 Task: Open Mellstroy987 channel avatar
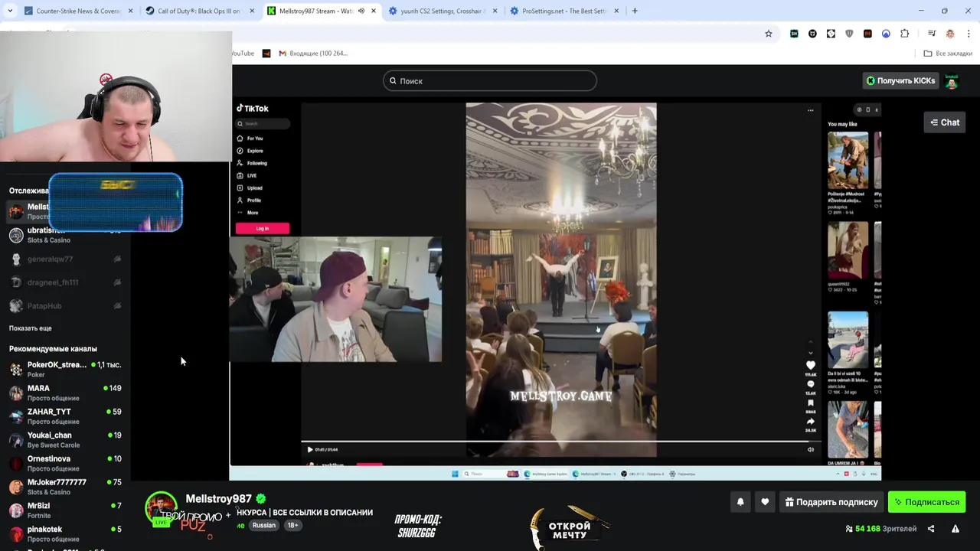point(162,507)
